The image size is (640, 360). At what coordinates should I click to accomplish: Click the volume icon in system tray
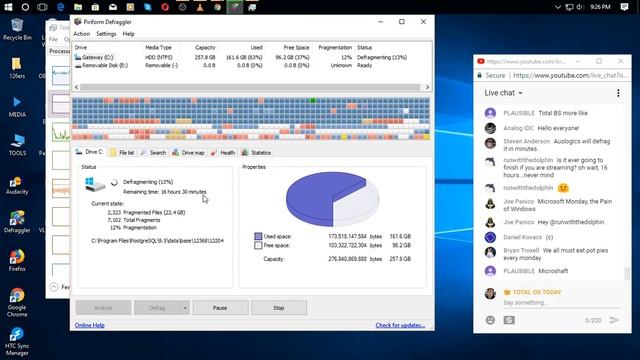(x=580, y=7)
